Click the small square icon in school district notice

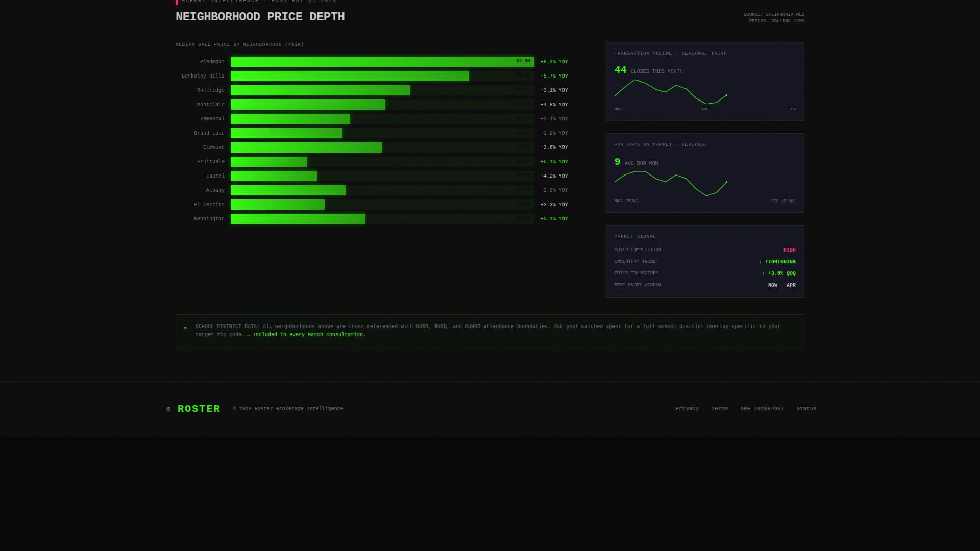(x=185, y=328)
